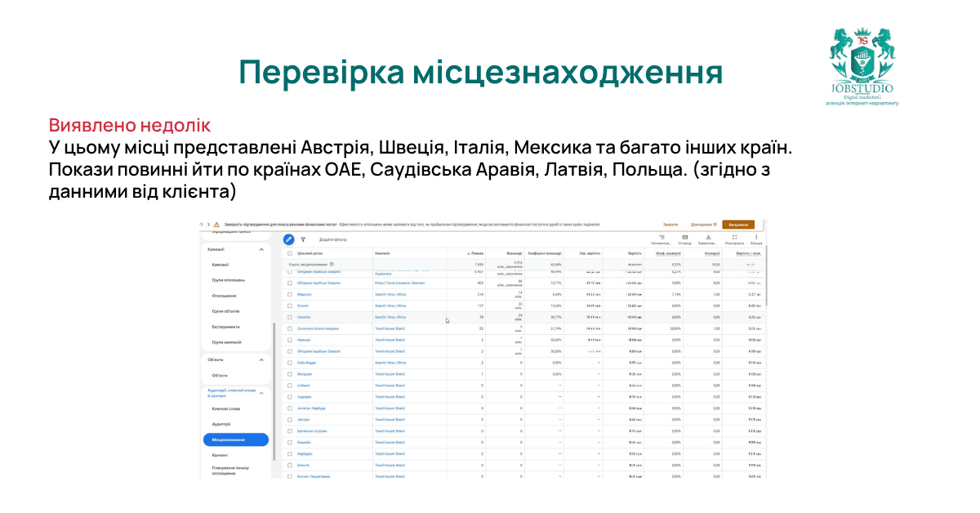Open the Марокко location link
980x513 pixels.
305,294
